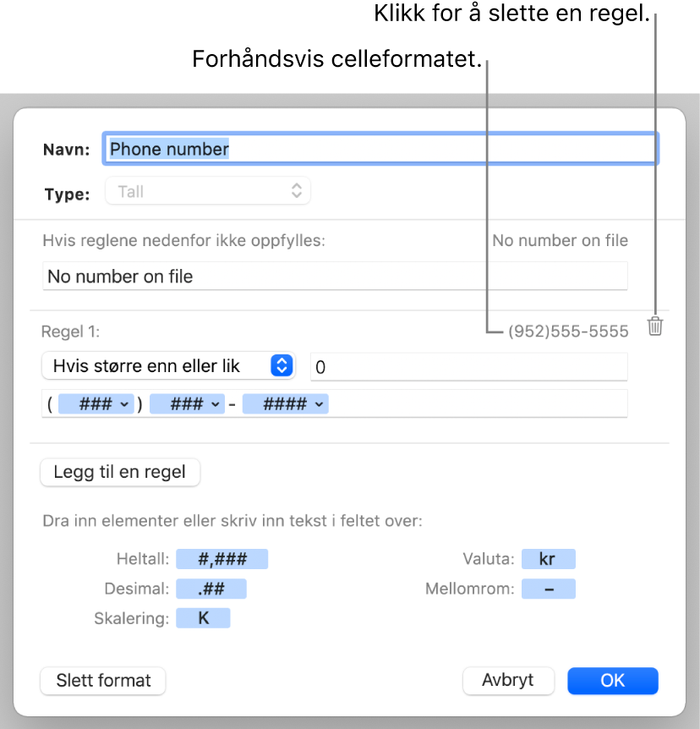Screen dimensions: 700x729
Task: Click the No number on file text field
Action: [x=335, y=277]
